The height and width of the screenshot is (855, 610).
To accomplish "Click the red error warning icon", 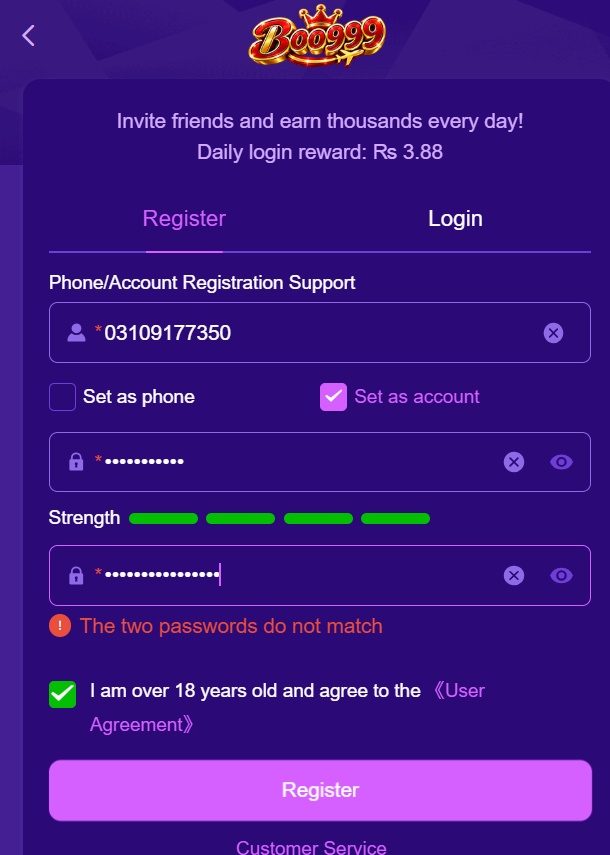I will coord(60,625).
